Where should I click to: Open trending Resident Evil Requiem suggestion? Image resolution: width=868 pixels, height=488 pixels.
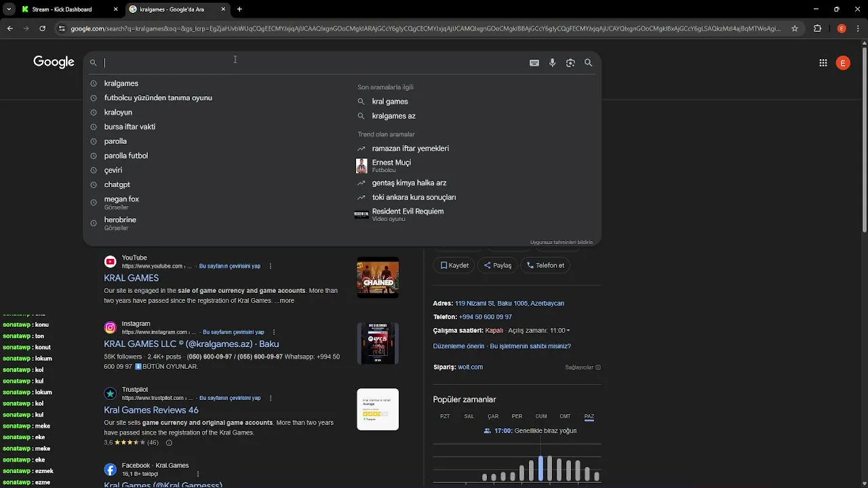tap(408, 214)
